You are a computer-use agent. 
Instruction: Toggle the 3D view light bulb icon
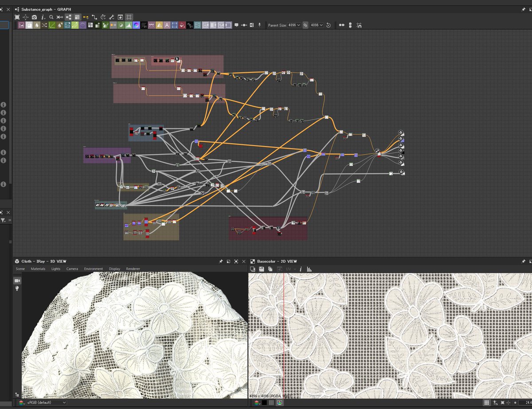(x=17, y=288)
